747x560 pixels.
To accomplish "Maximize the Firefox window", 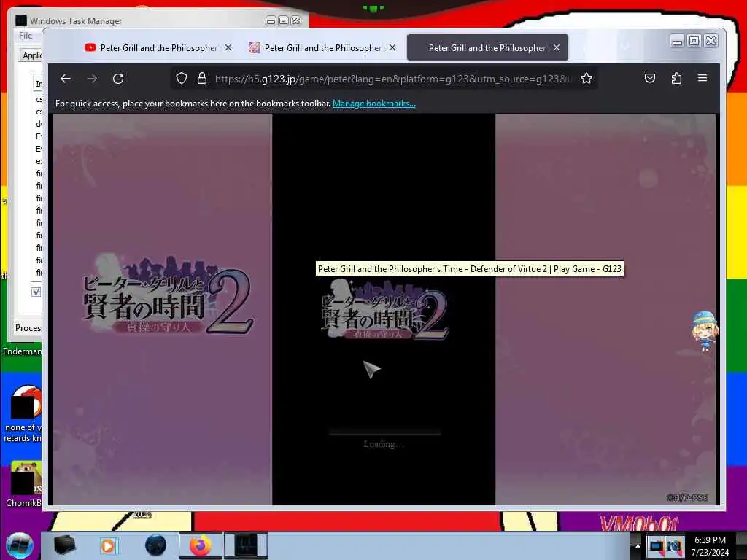I will (x=694, y=42).
